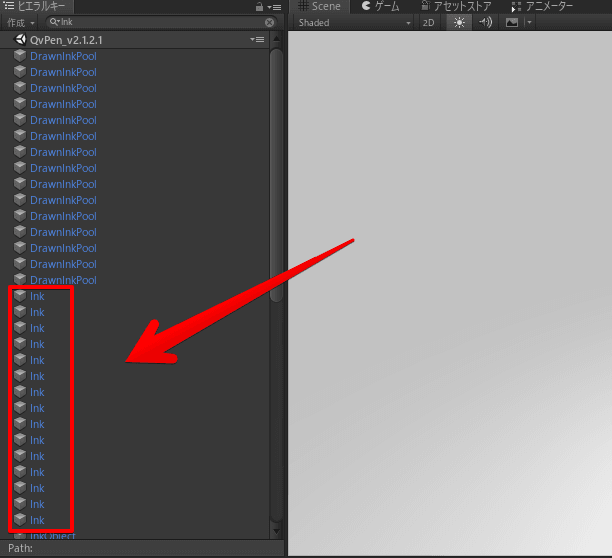Switch to the ゲーム tab

point(381,6)
